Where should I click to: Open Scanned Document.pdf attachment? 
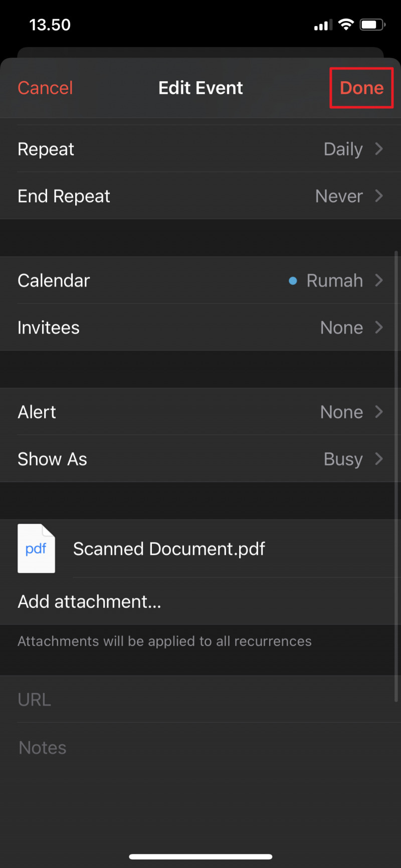169,549
